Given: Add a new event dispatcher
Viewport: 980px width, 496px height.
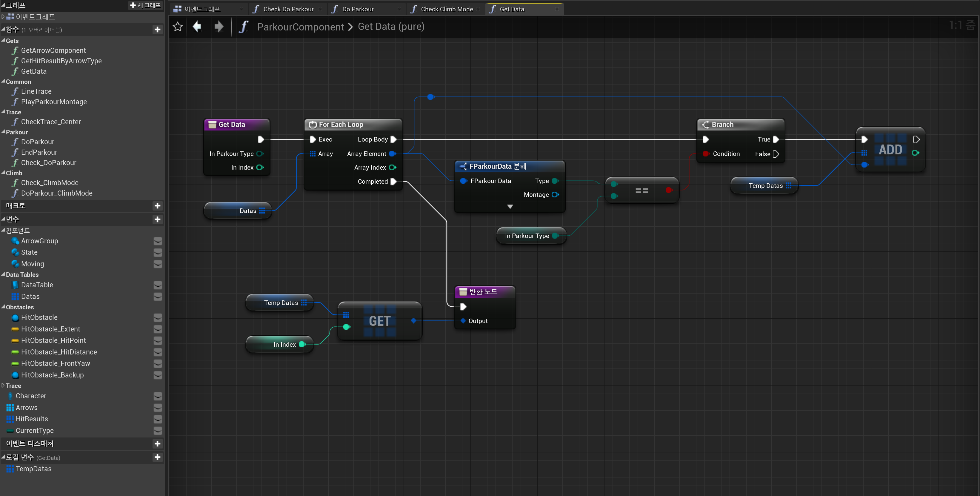Looking at the screenshot, I should coord(158,443).
